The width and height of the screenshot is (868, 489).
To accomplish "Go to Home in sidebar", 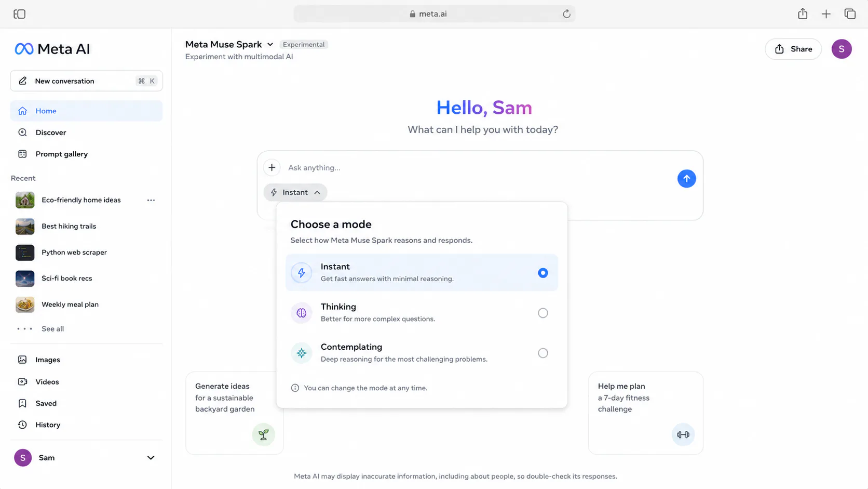I will tap(86, 111).
